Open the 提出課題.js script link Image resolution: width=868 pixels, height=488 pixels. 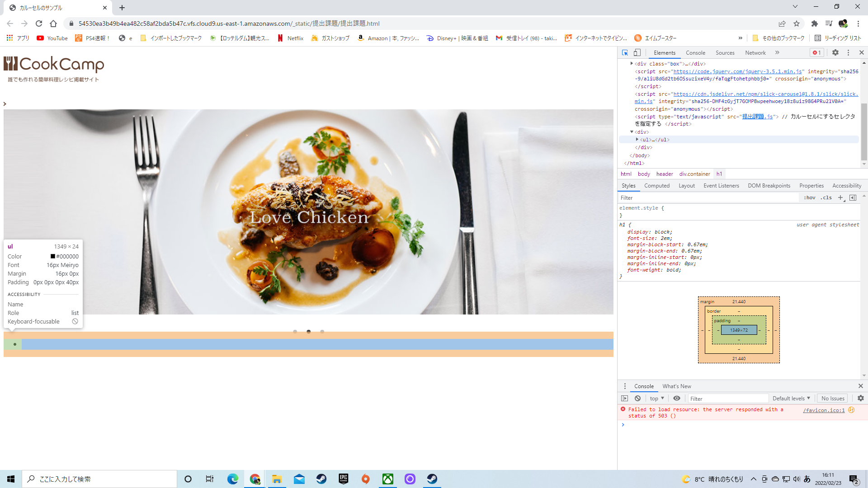click(x=758, y=117)
